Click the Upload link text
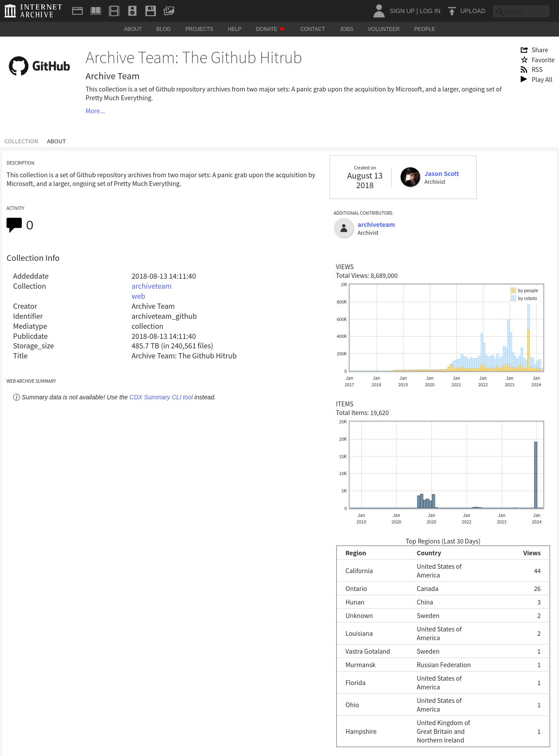This screenshot has height=756, width=559. click(x=473, y=11)
